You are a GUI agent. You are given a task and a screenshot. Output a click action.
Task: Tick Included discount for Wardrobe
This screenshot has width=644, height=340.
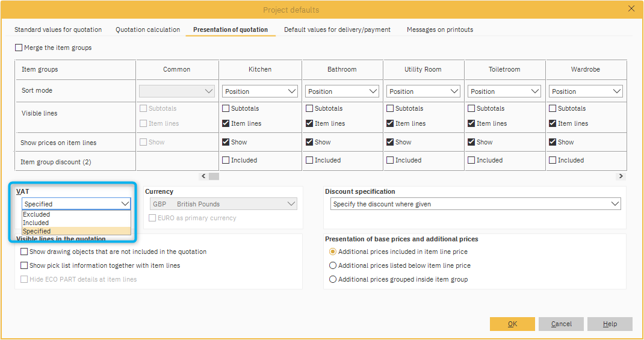tap(553, 160)
